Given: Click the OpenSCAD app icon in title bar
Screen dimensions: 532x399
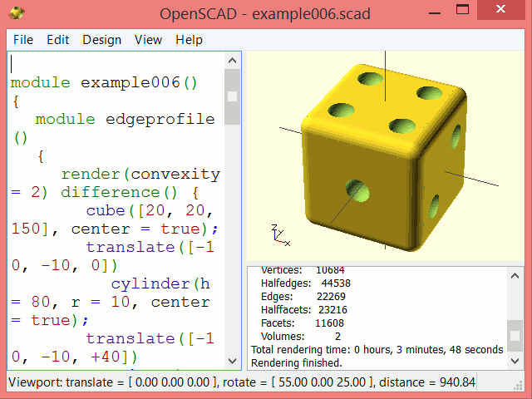Looking at the screenshot, I should point(17,13).
